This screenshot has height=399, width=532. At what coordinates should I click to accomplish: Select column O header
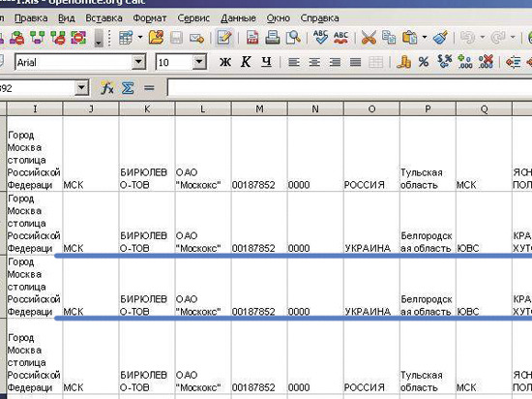click(371, 108)
